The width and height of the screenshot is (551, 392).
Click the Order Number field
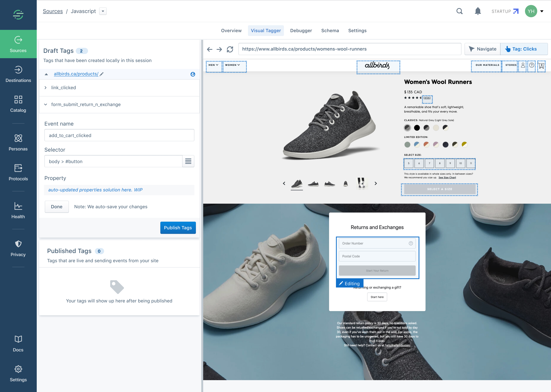tap(377, 243)
